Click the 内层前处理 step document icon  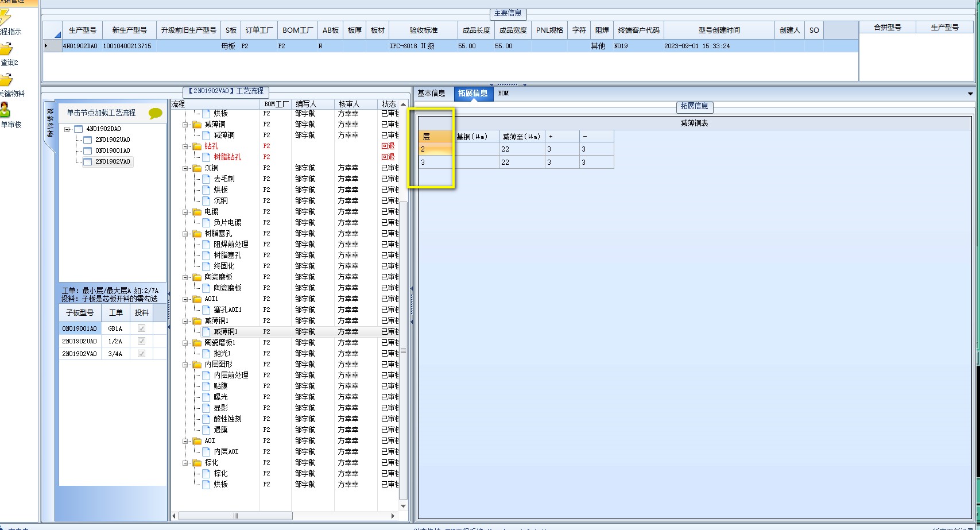(206, 375)
